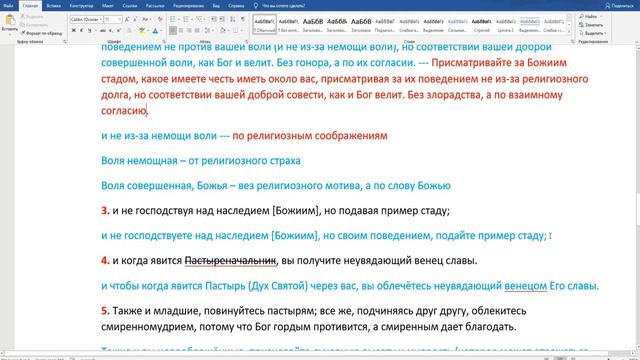This screenshot has width=640, height=360.
Task: Select the 'Без интервала' style
Action: point(289,24)
